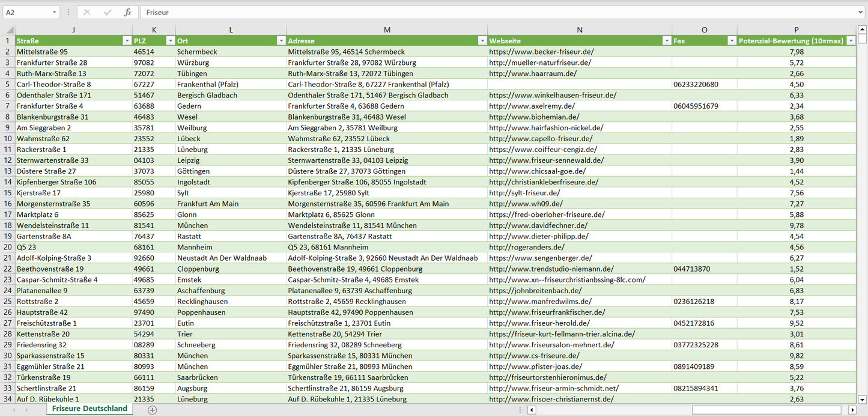Click the horizontal scrollbar right arrow

(852, 410)
